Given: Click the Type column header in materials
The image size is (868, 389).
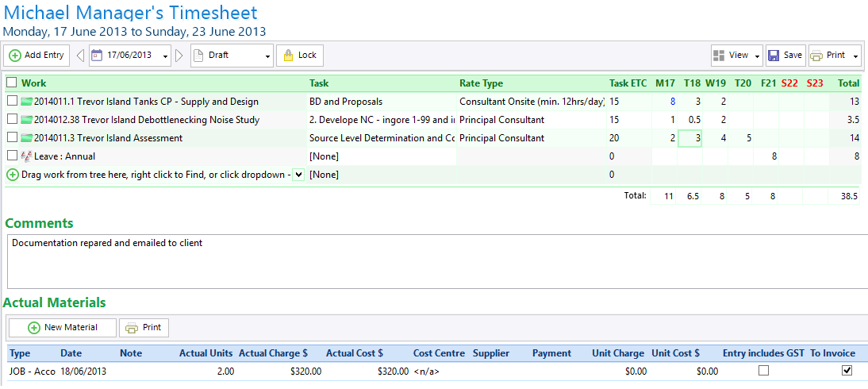Looking at the screenshot, I should click(20, 353).
